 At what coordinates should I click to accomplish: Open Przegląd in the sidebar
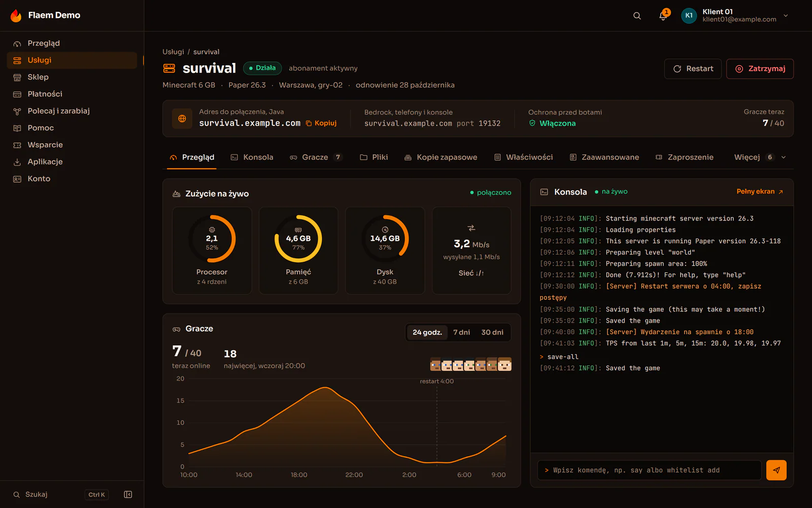pos(72,43)
